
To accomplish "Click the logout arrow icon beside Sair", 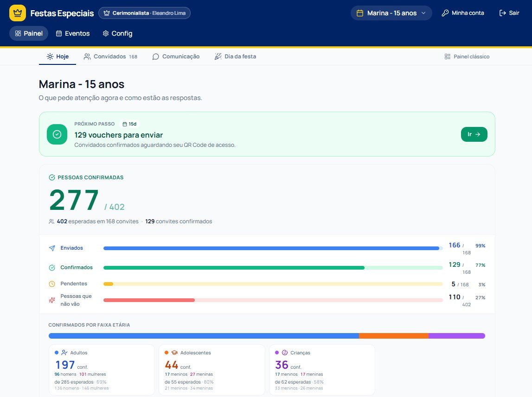I will coord(502,13).
